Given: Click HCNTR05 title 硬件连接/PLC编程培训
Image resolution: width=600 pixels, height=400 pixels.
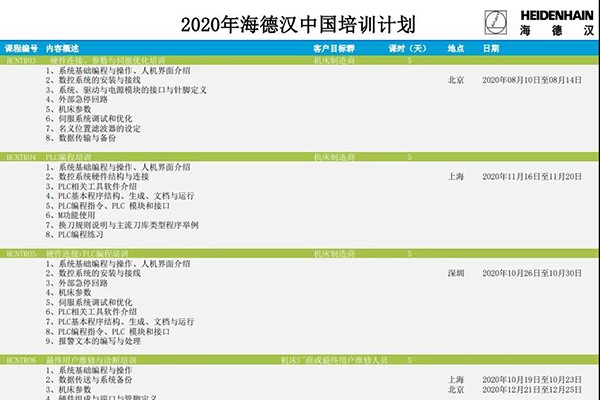Looking at the screenshot, I should (87, 254).
